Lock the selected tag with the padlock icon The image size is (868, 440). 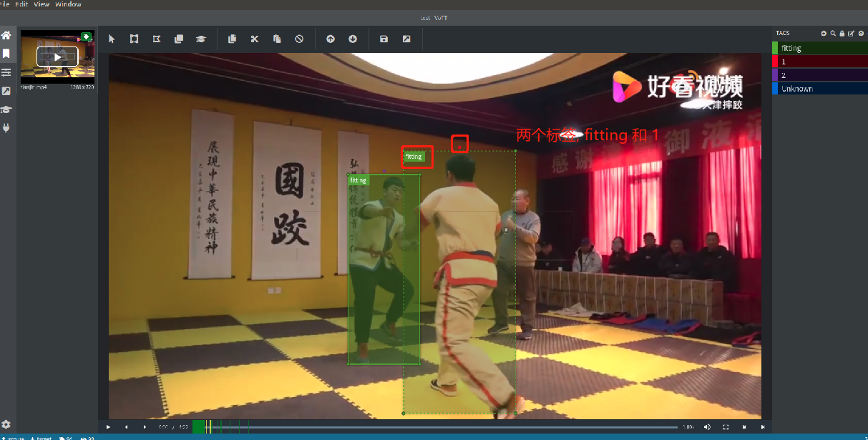point(842,33)
